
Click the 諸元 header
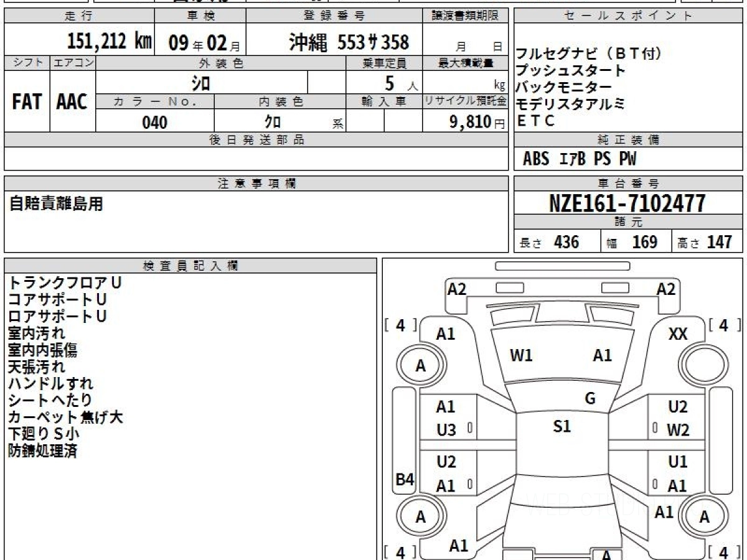(x=628, y=222)
